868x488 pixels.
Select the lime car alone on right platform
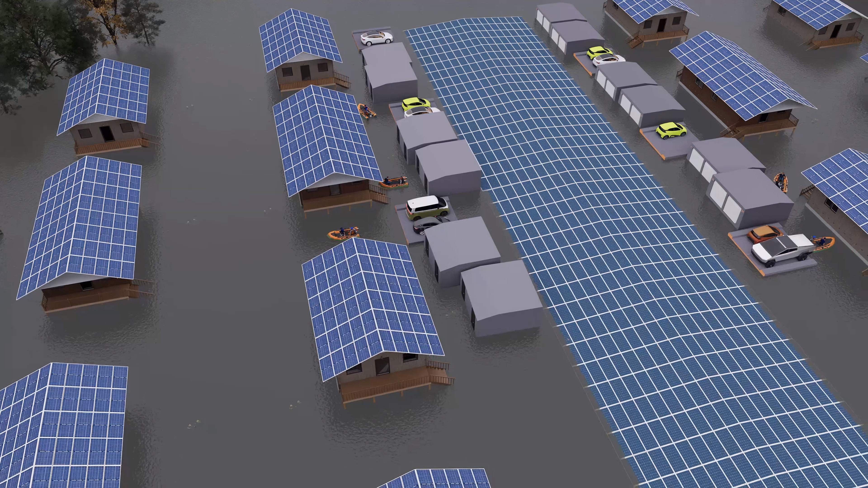pos(671,130)
